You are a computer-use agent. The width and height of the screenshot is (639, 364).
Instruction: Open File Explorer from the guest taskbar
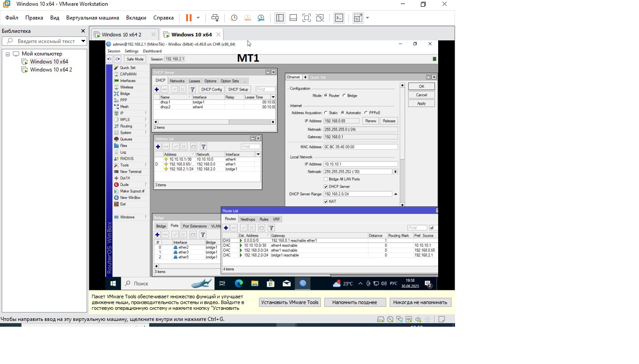tap(255, 283)
